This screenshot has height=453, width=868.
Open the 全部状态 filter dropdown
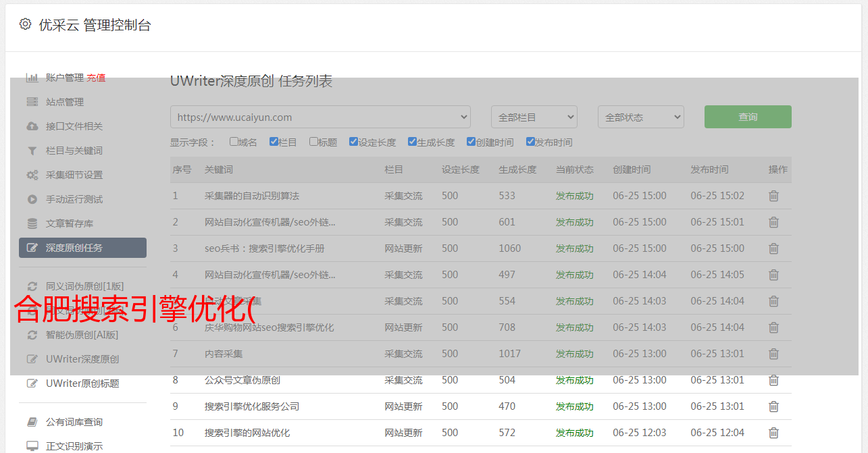pos(640,117)
